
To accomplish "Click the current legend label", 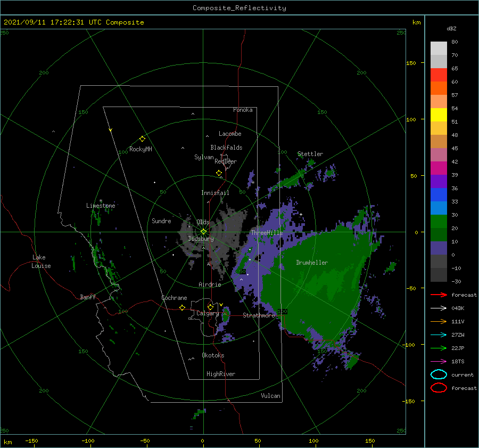I will (463, 374).
